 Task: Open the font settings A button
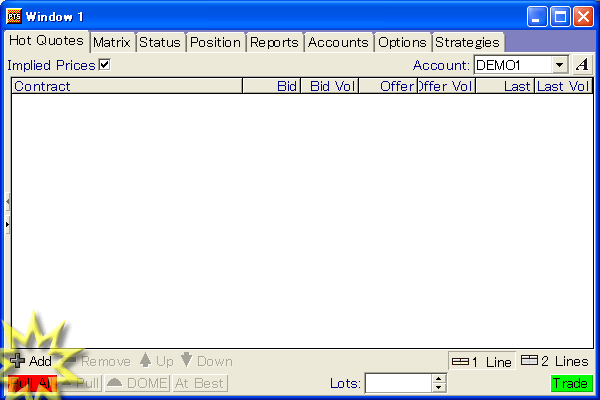point(582,65)
